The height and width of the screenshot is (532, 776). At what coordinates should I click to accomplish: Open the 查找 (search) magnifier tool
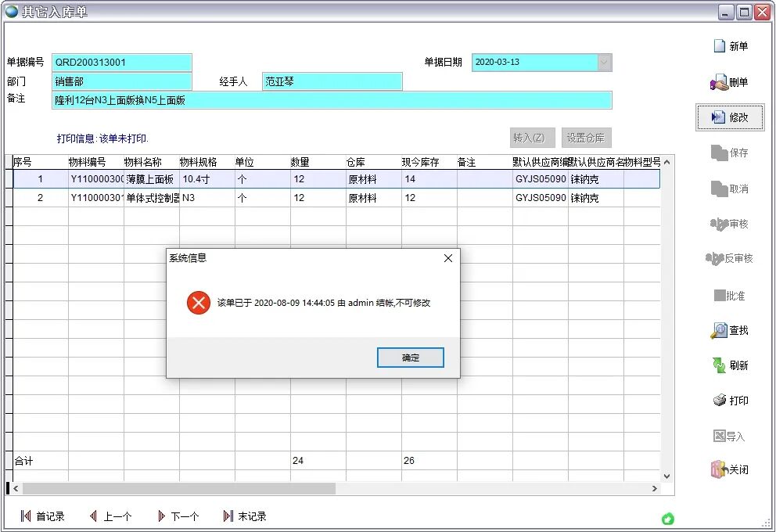[719, 331]
